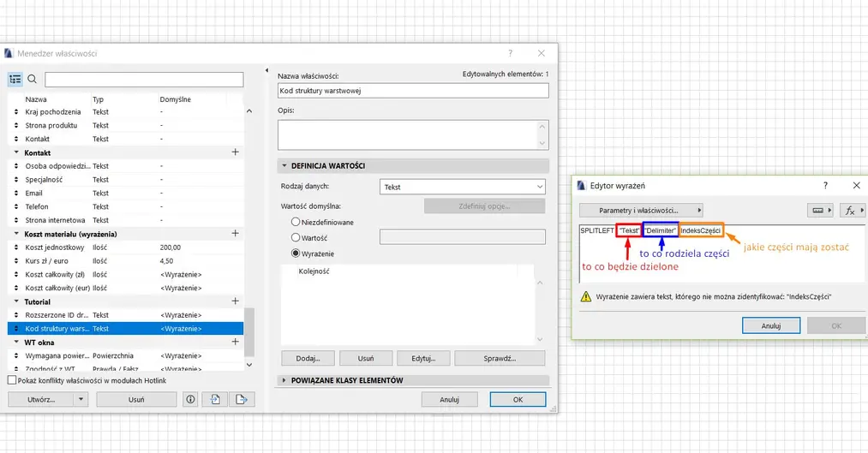The height and width of the screenshot is (453, 868).
Task: Select the Wartość radio button
Action: click(296, 237)
